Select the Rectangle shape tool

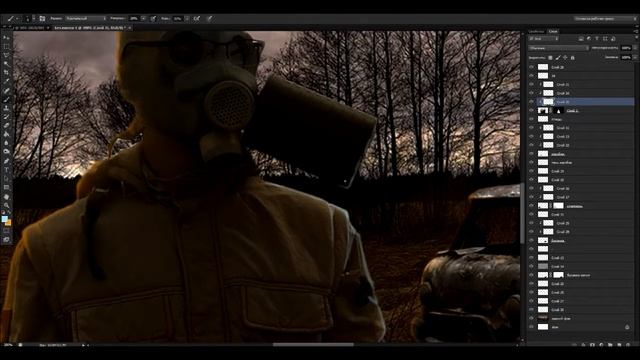point(6,187)
